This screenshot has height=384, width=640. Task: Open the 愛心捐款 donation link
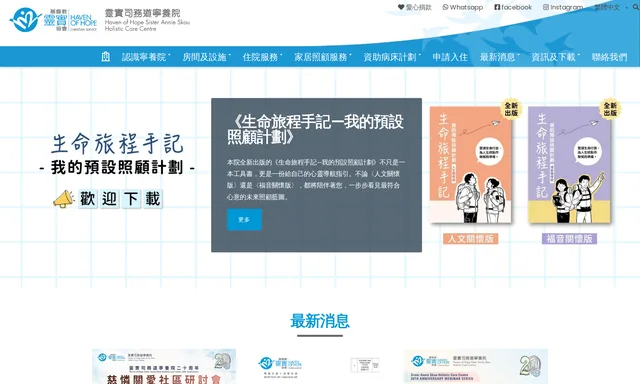point(414,7)
